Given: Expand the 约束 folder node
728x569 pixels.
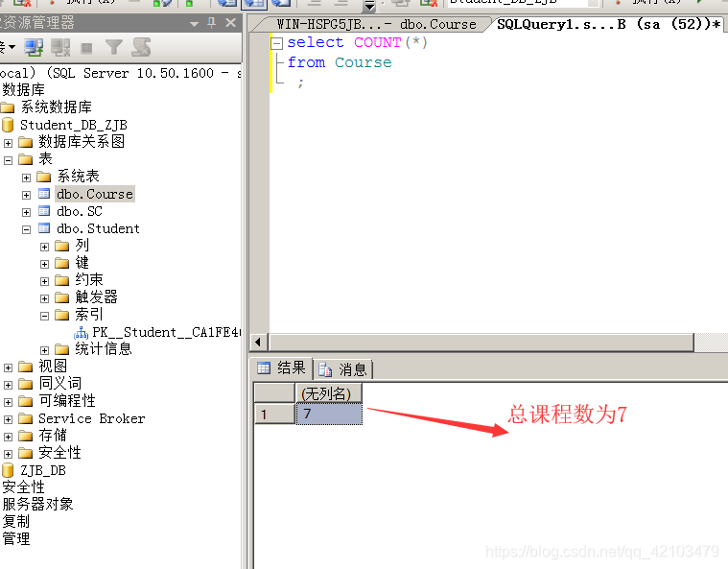Looking at the screenshot, I should coord(44,281).
